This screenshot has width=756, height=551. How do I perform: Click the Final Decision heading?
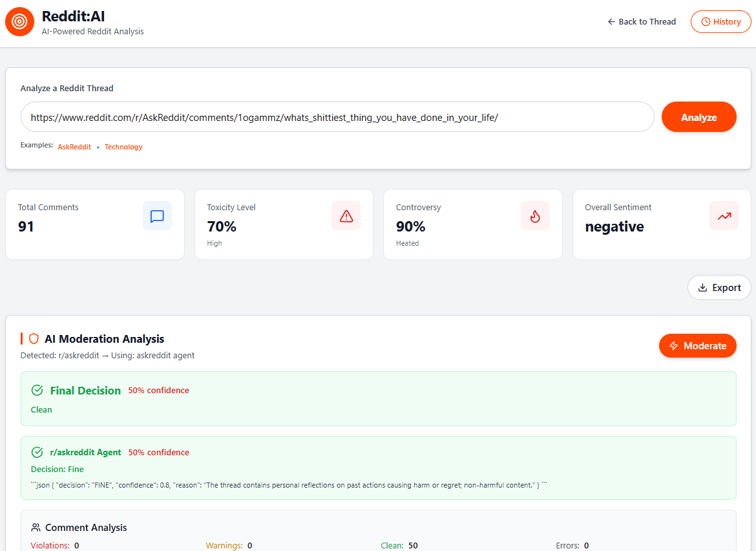click(x=85, y=391)
